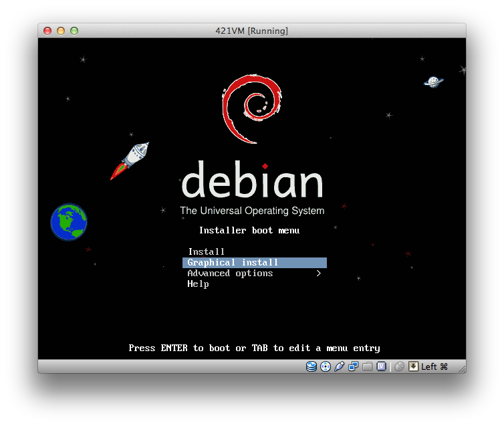Select the Graphical install entry
Viewport: 504px width, 426px height.
click(233, 263)
